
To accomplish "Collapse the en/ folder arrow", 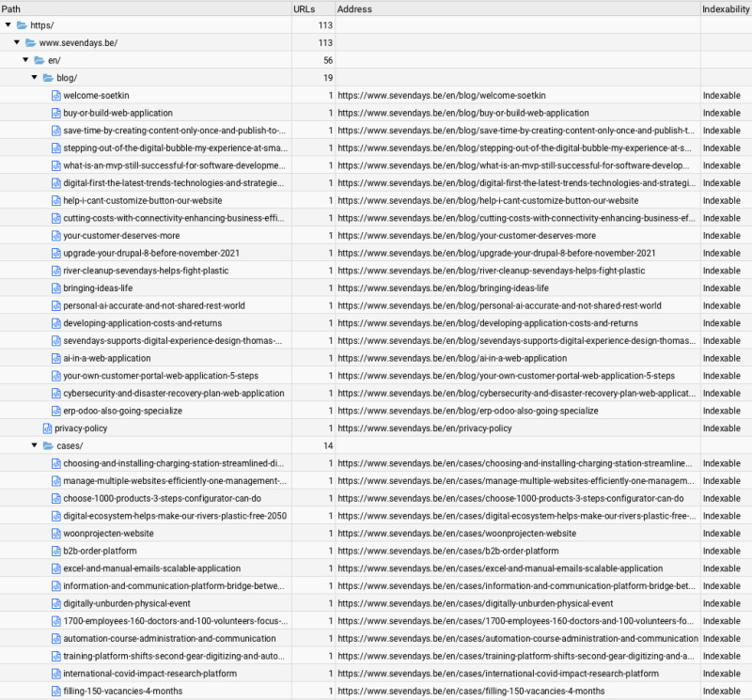I will pyautogui.click(x=26, y=60).
